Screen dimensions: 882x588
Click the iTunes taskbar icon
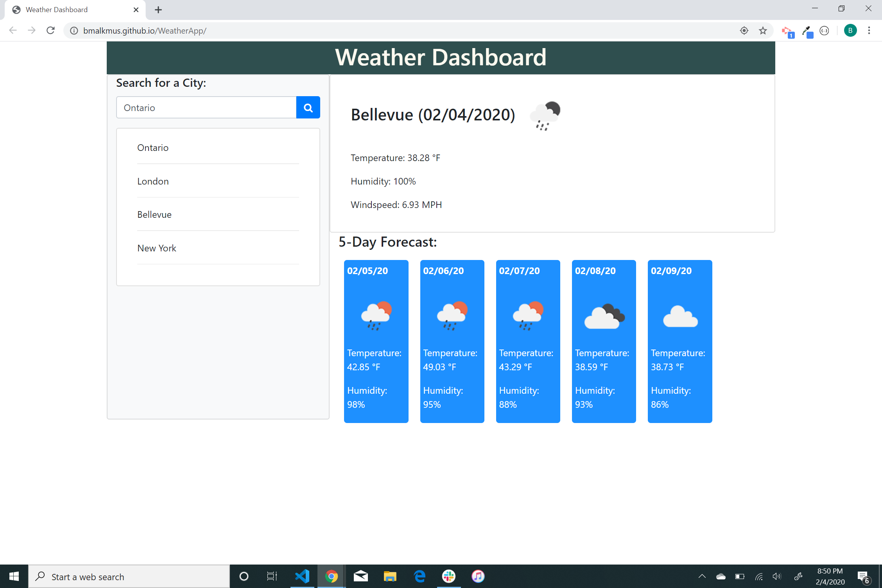478,576
